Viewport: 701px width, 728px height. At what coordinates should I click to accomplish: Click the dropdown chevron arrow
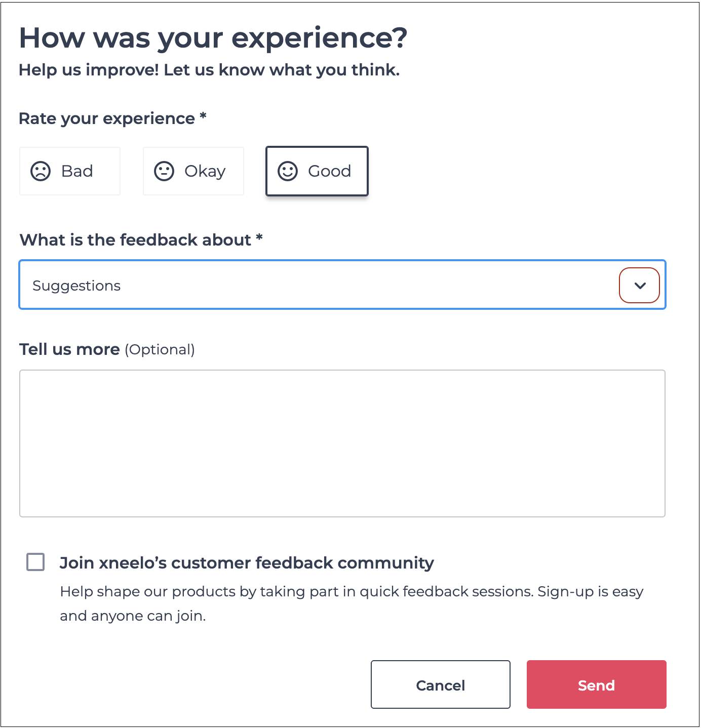coord(640,286)
